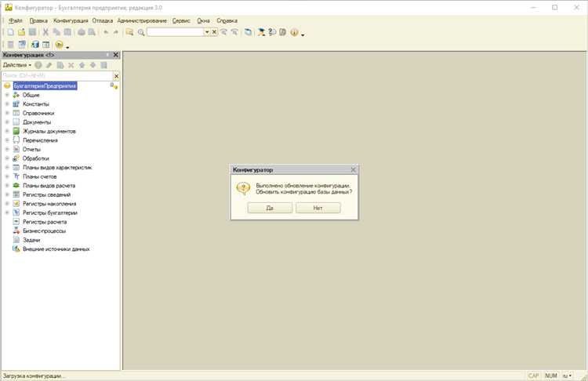588x381 pixels.
Task: Expand the Константы tree node
Action: (x=7, y=104)
